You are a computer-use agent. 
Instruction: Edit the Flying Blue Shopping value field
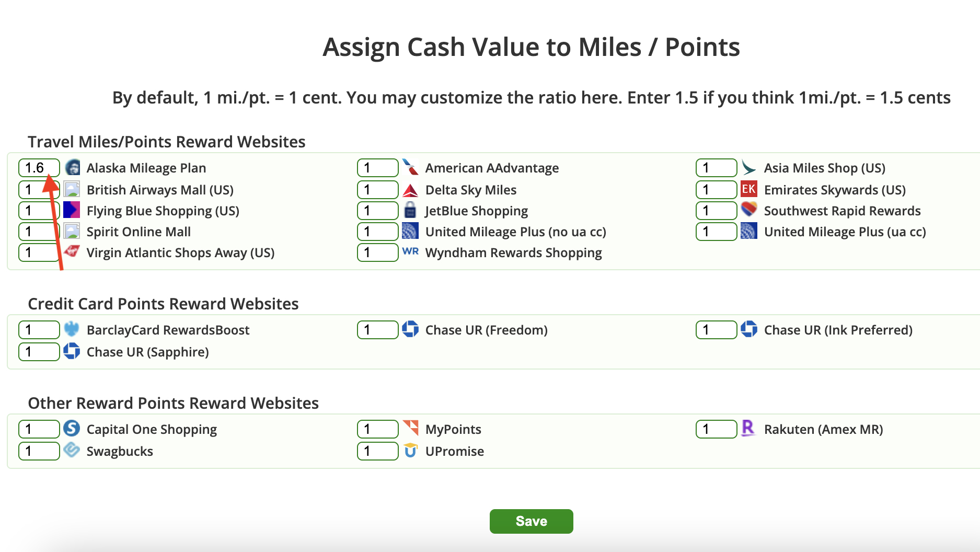pyautogui.click(x=39, y=211)
